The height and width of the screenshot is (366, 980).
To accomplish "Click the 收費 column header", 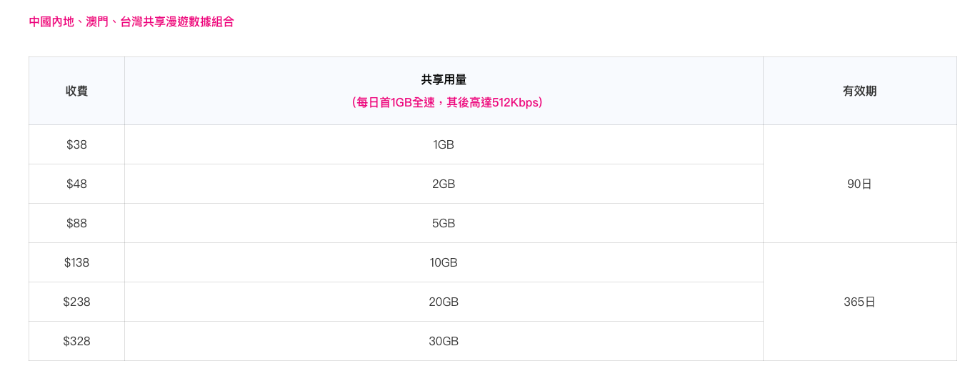I will (x=76, y=91).
